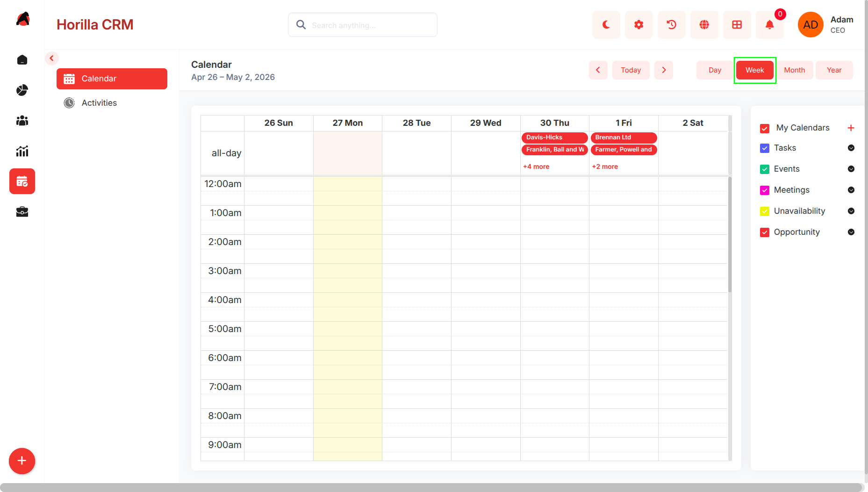Switch to Day view
Viewport: 868px width, 492px height.
tap(715, 70)
